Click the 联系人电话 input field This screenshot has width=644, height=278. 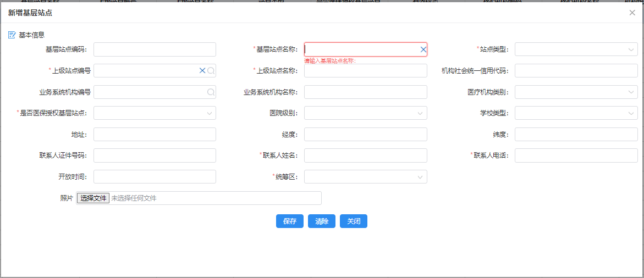coord(576,155)
